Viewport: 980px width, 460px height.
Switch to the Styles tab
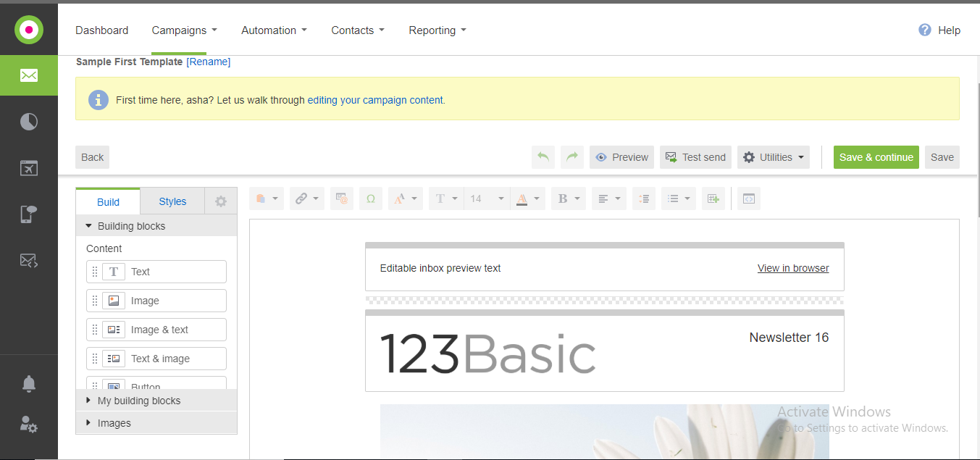tap(172, 201)
